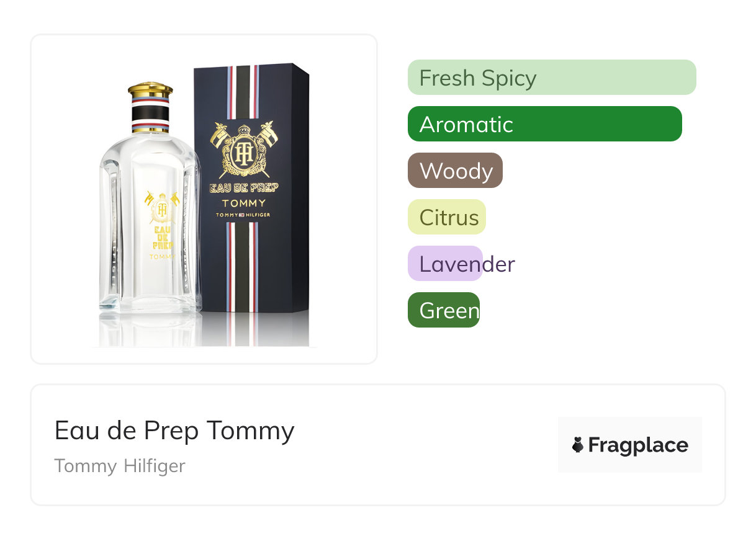Click the gold cap of the bottle
Viewport: 756px width, 536px height.
point(150,89)
